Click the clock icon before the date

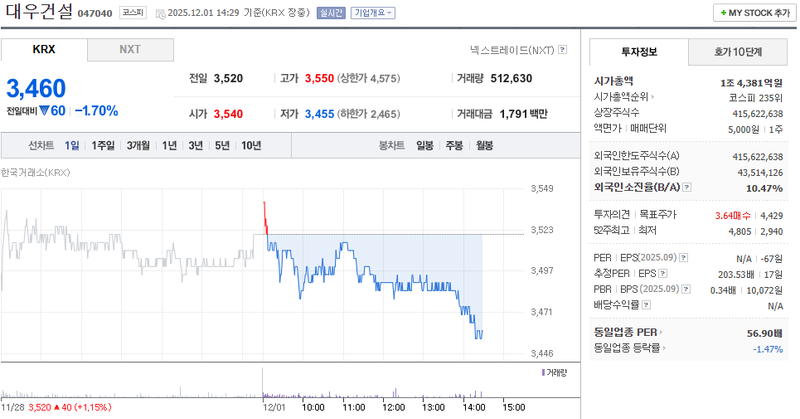point(160,13)
